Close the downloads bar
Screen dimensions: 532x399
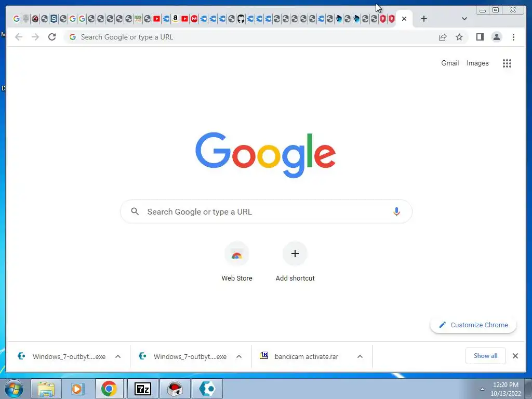click(x=515, y=356)
